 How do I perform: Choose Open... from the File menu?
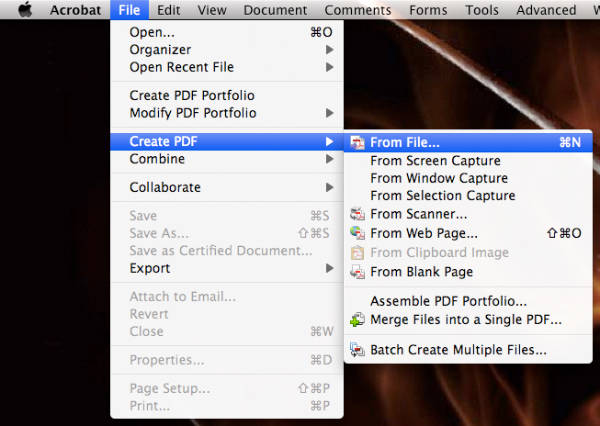point(227,32)
